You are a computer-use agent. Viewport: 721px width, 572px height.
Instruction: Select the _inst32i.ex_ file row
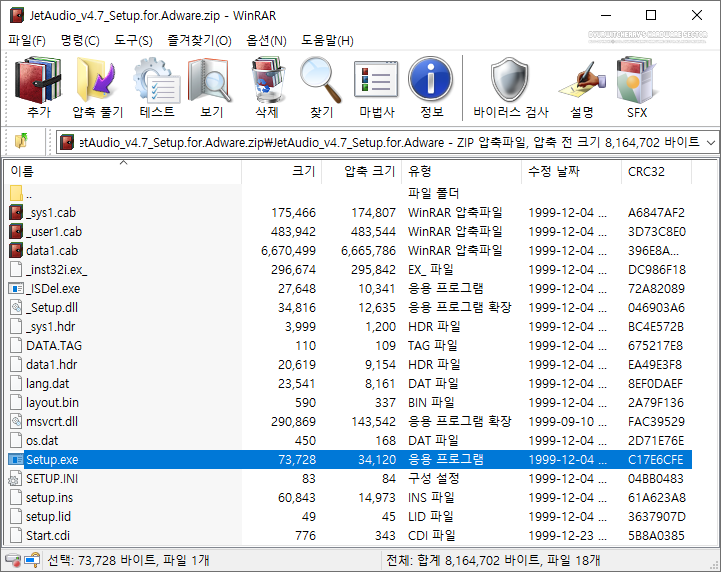(x=348, y=269)
